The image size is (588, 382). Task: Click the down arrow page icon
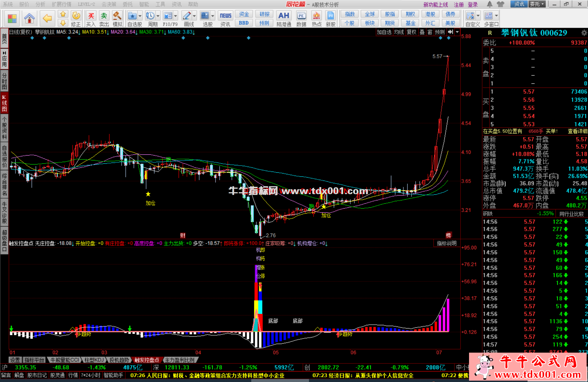point(63,23)
